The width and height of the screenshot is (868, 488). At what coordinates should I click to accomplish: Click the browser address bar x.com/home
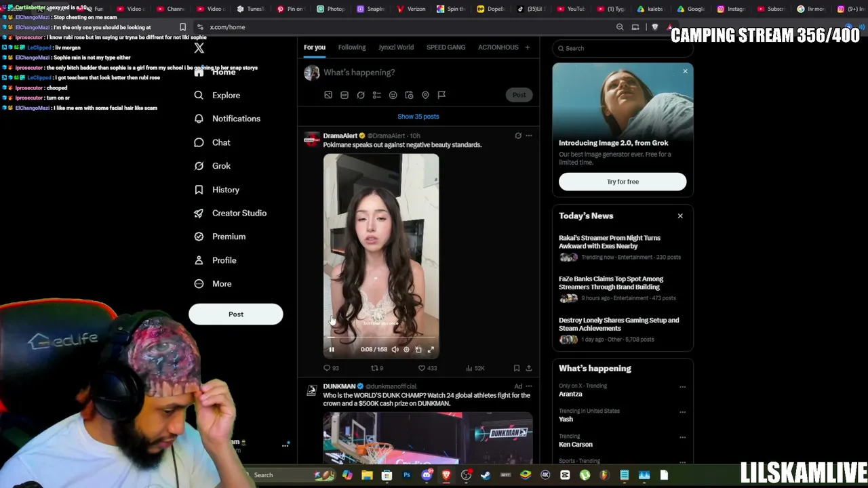(227, 27)
